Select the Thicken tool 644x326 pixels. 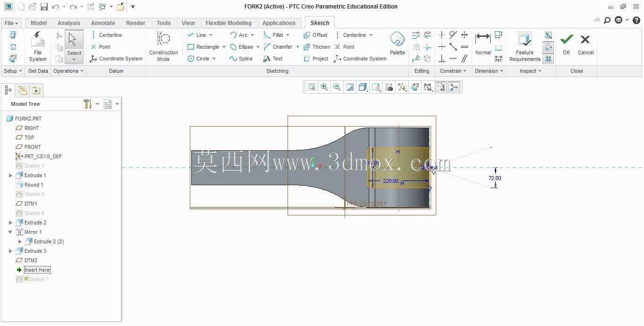(317, 47)
